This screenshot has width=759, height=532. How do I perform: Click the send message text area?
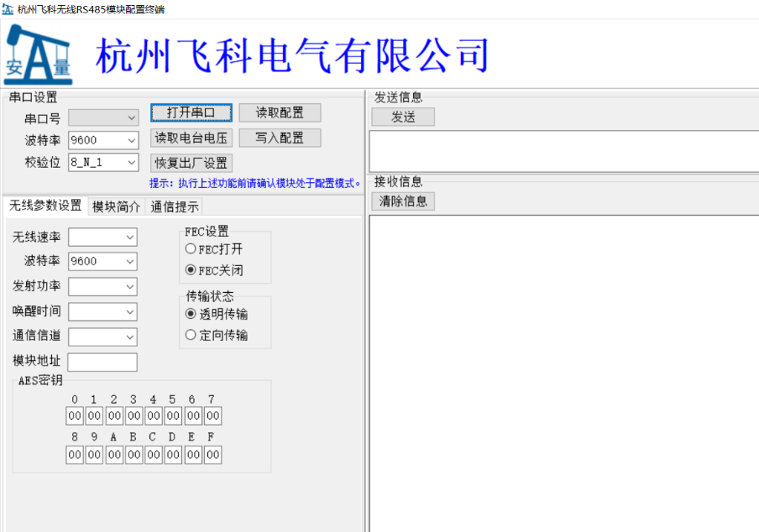click(564, 151)
